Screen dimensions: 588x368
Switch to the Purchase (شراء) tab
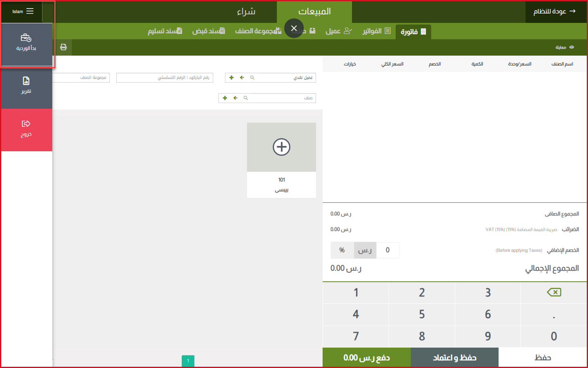pos(246,11)
